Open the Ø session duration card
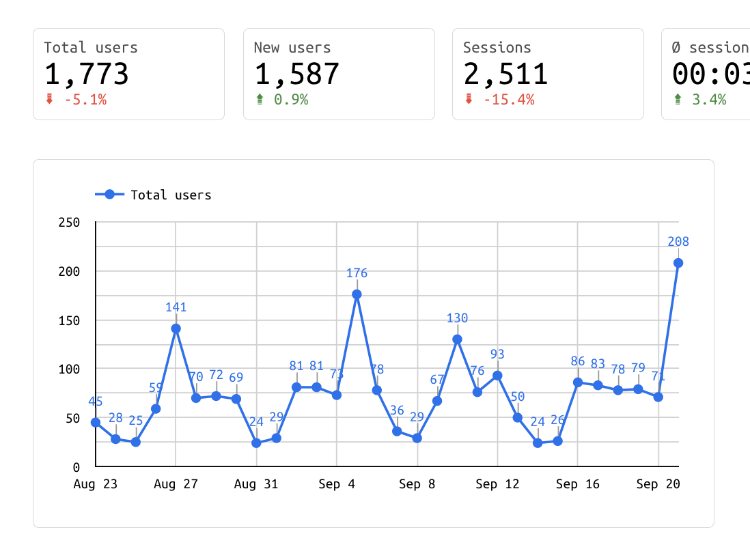This screenshot has height=560, width=750. pos(706,74)
